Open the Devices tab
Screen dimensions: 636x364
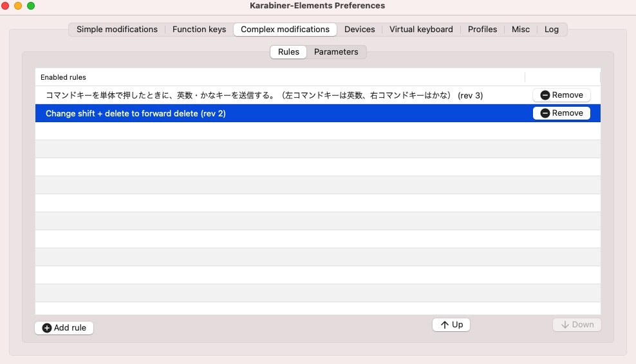[359, 30]
